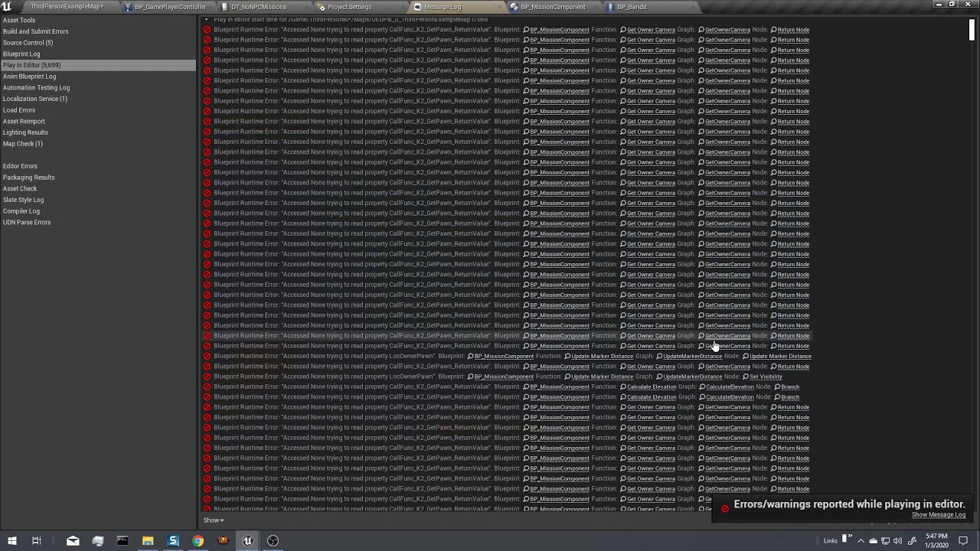Viewport: 980px width, 551px height.
Task: Open the Mail app from taskbar
Action: pos(73,541)
